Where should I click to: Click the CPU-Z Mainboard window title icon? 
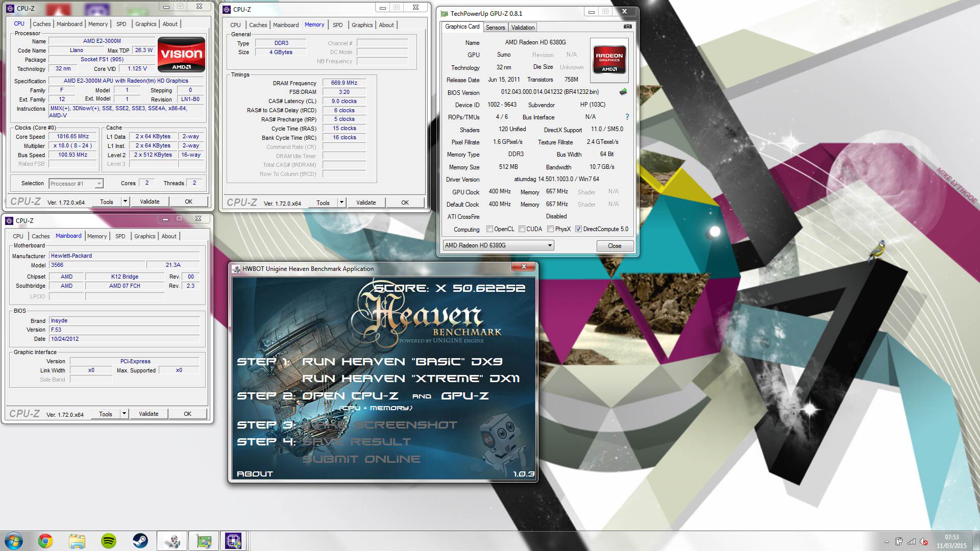click(9, 221)
